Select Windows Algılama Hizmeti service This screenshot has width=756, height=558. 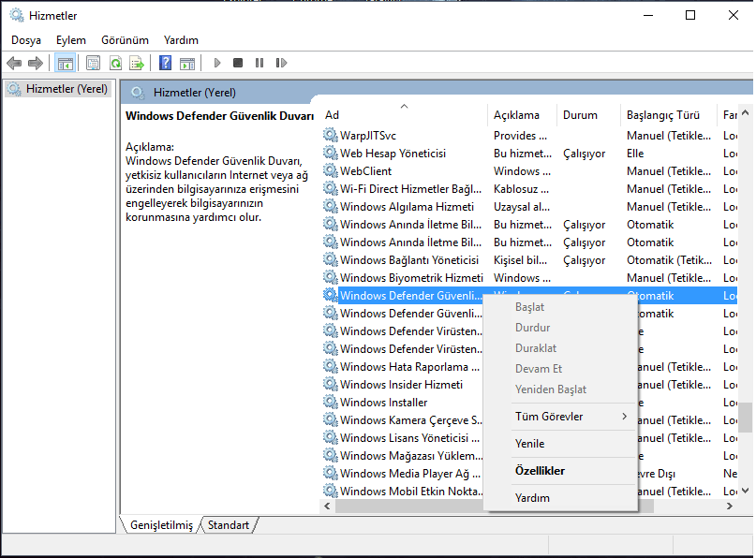(x=529, y=207)
